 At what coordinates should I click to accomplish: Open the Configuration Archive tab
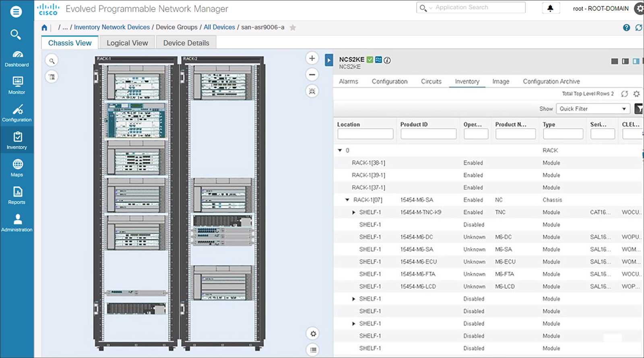(551, 81)
